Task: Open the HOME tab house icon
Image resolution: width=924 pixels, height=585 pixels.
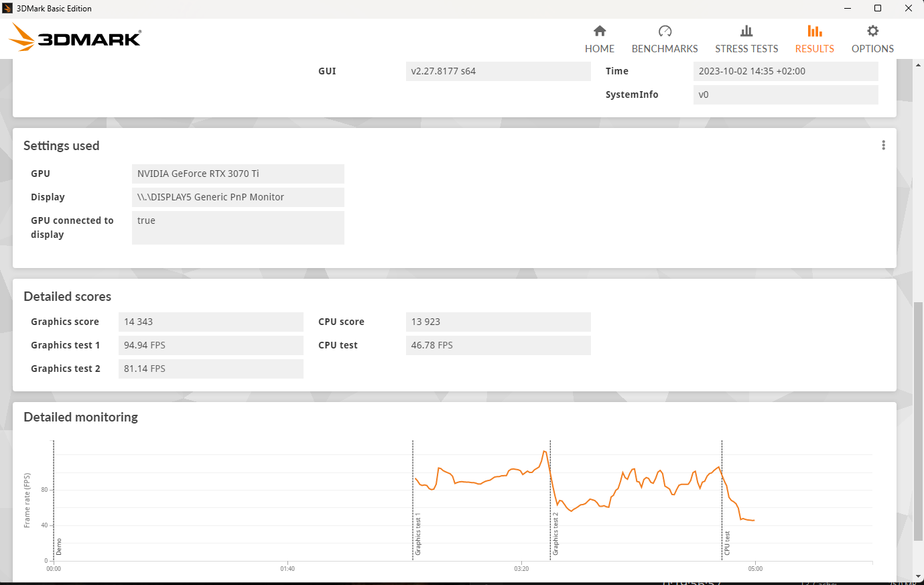Action: point(600,31)
